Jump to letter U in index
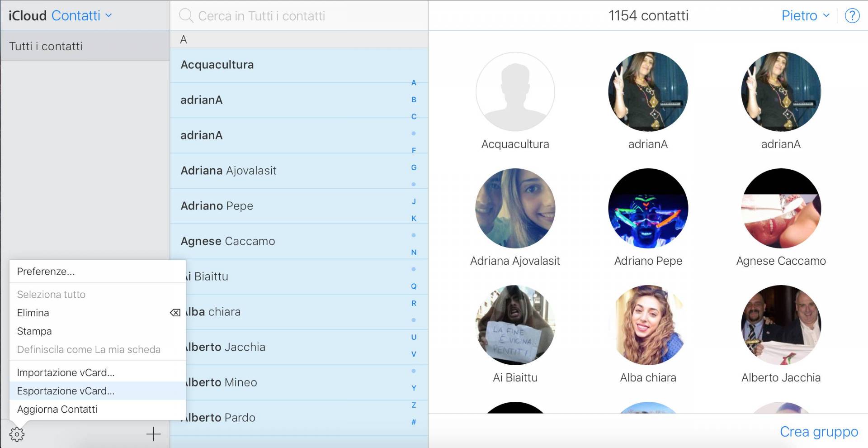Viewport: 868px width, 448px height. click(x=414, y=337)
